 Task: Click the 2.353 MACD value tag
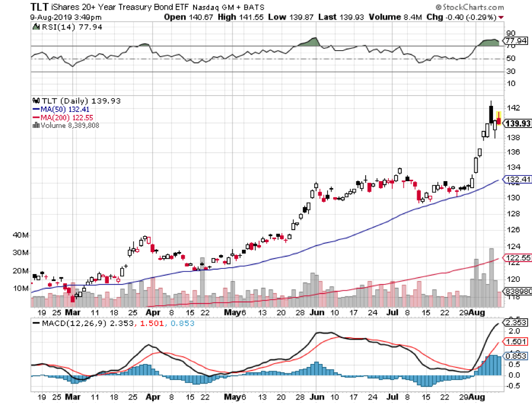(514, 323)
